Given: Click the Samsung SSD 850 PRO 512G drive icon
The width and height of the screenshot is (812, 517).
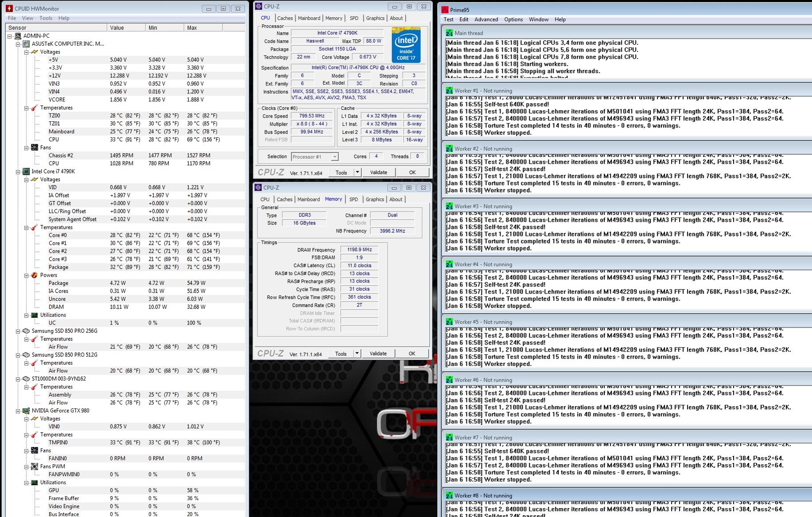Looking at the screenshot, I should pos(26,355).
